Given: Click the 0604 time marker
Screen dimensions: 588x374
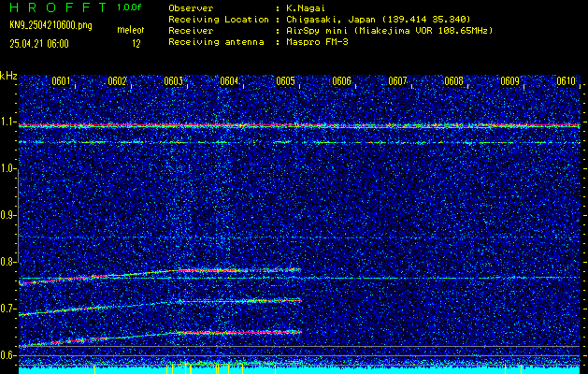Looking at the screenshot, I should click(x=229, y=81).
